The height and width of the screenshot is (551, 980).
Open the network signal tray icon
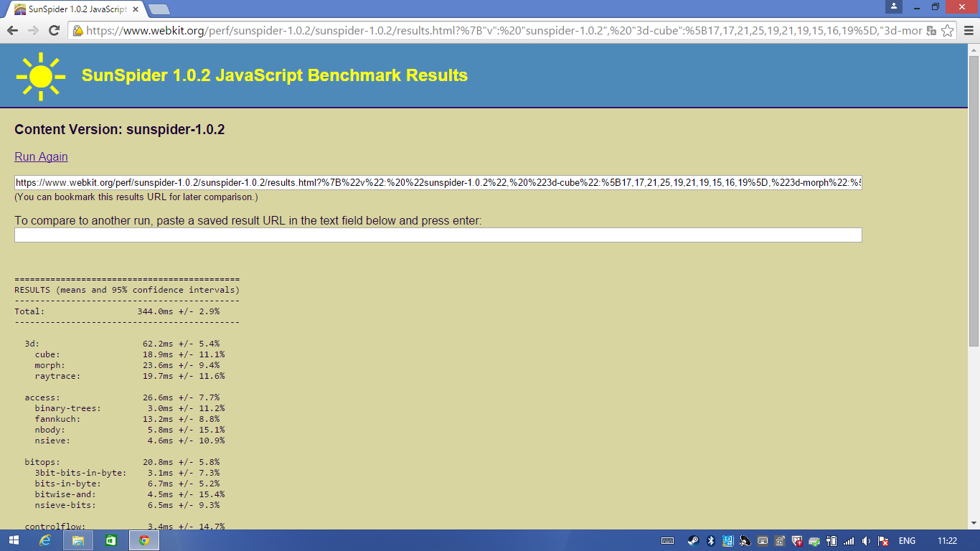(x=849, y=540)
